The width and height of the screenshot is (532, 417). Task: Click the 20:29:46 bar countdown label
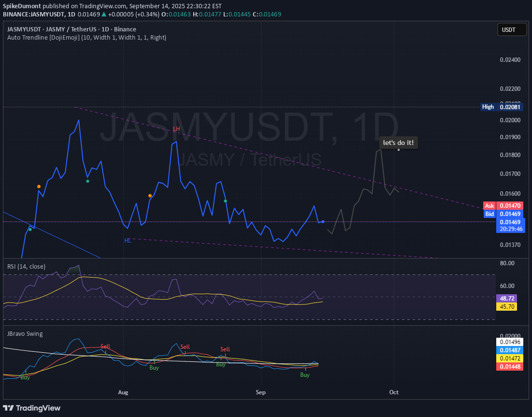tap(510, 229)
